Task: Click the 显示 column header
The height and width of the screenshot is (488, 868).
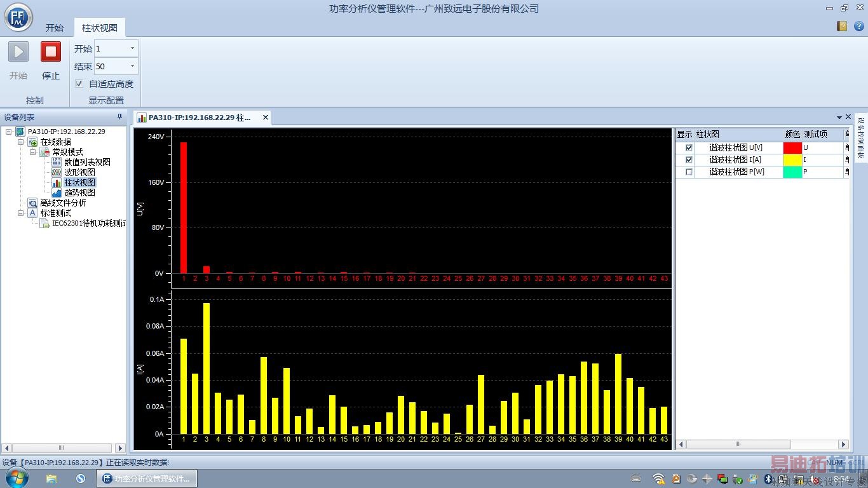Action: (x=684, y=135)
